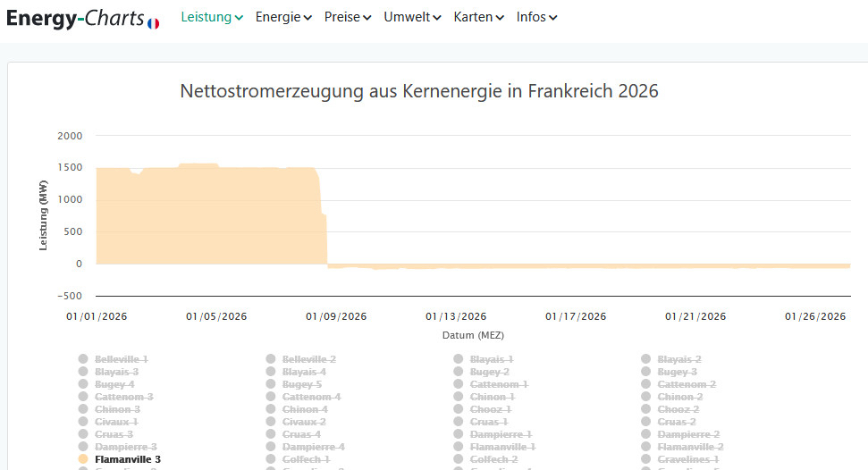Click the orange Flamanville 3 legend swatch
Image resolution: width=868 pixels, height=470 pixels.
tap(83, 459)
